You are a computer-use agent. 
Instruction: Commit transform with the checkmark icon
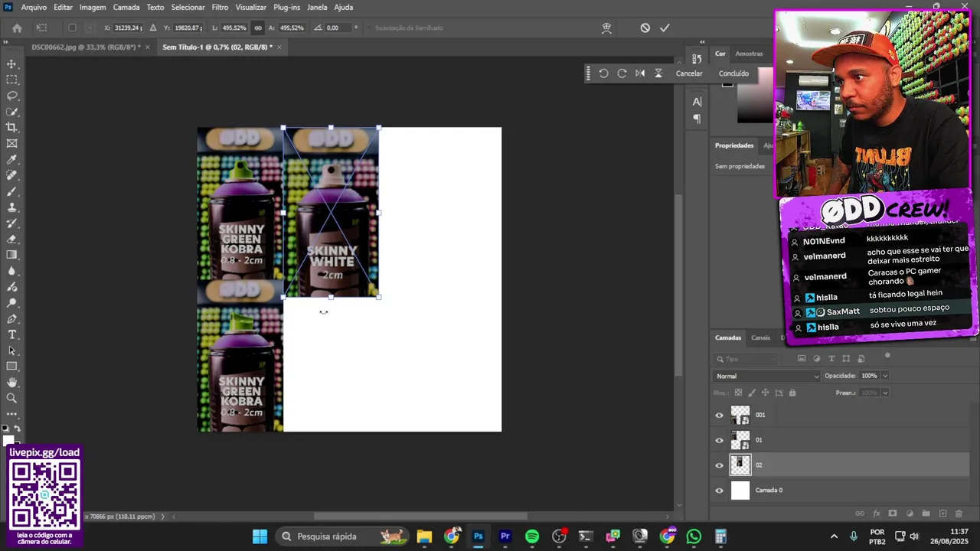[x=665, y=28]
